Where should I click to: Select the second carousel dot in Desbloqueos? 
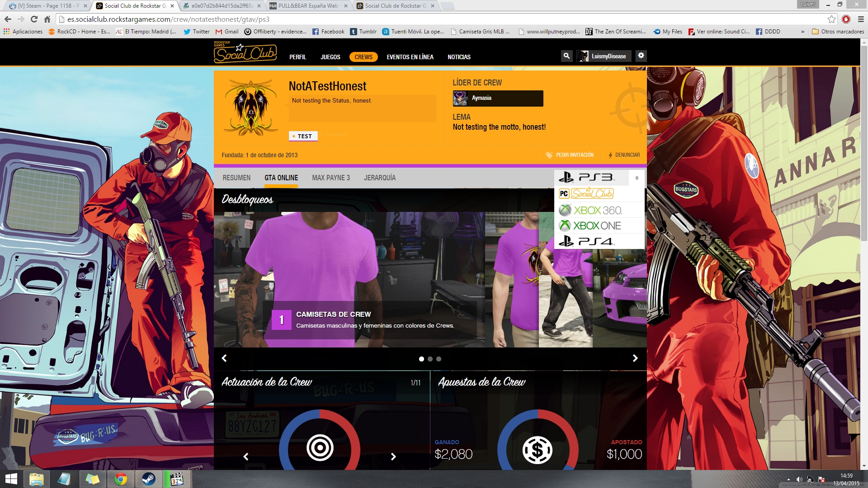(x=430, y=359)
